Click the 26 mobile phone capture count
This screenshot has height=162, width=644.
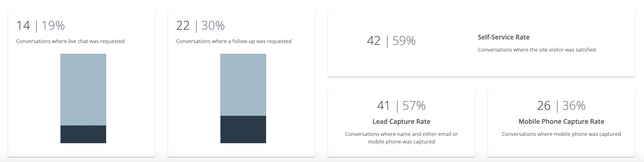point(543,106)
